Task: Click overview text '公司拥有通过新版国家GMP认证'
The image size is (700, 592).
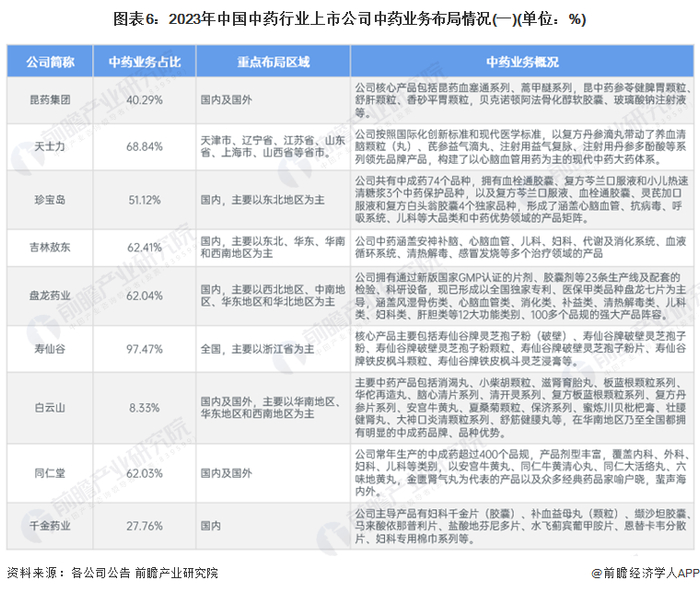Action: pos(521,296)
